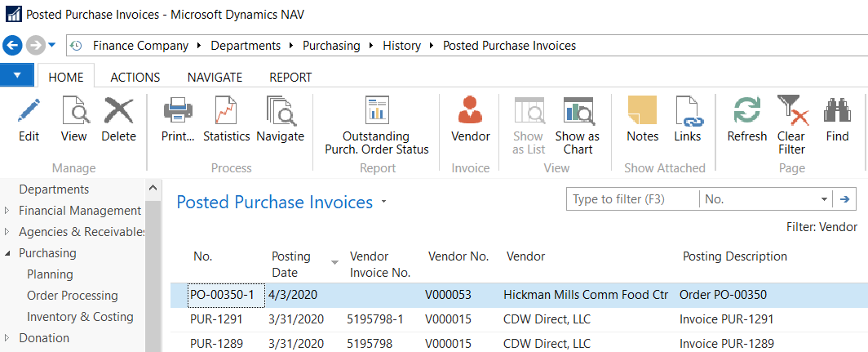
Task: Open Statistics from the ribbon
Action: pos(226,111)
